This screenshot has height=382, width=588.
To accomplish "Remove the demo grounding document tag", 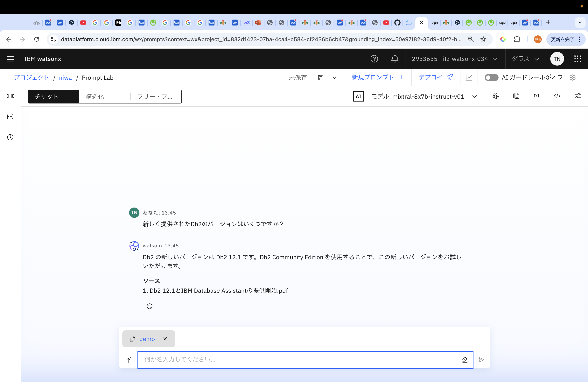I will tap(165, 339).
